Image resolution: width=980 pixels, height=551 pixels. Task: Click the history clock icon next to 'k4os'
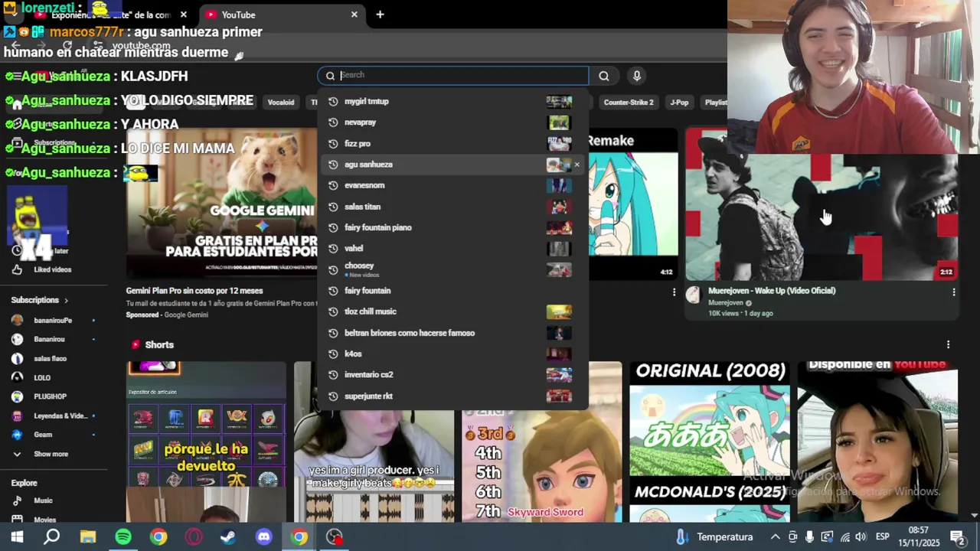coord(333,354)
